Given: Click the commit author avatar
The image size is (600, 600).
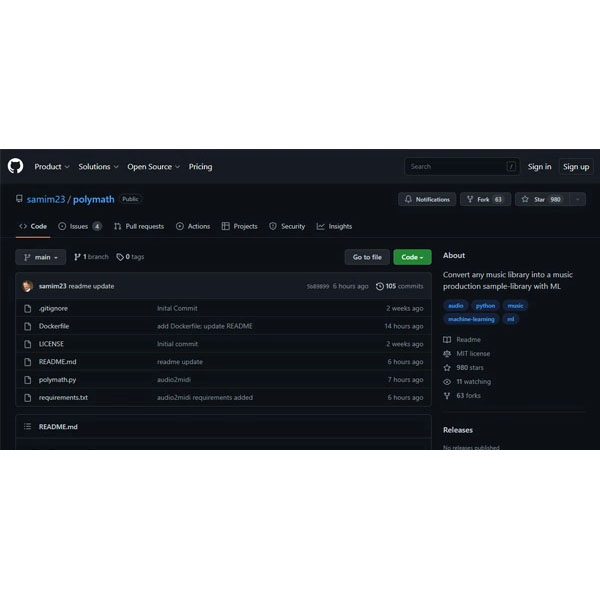Looking at the screenshot, I should [x=28, y=286].
